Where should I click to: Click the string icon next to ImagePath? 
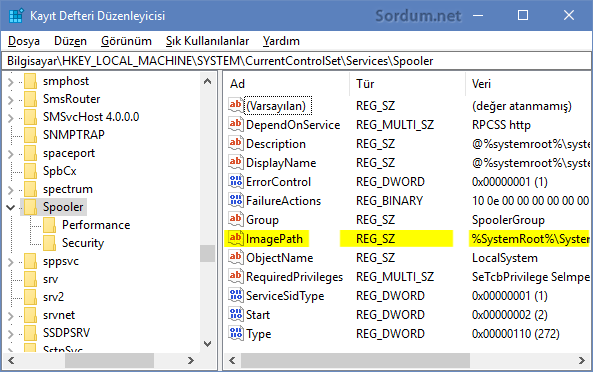[x=235, y=238]
